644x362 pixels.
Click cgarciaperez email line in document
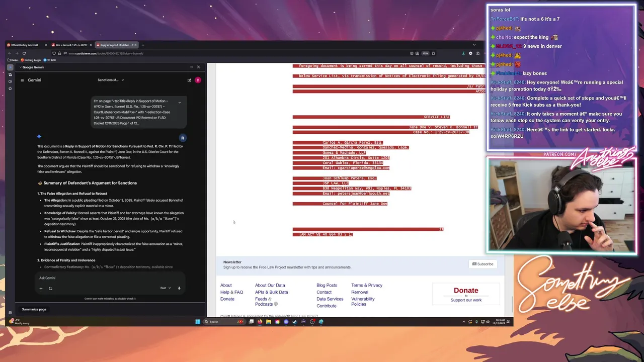356,168
